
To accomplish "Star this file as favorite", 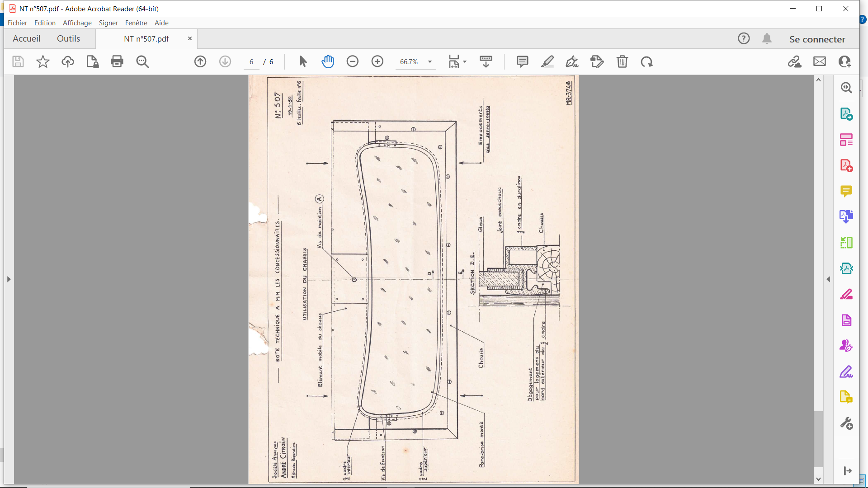I will pos(43,61).
